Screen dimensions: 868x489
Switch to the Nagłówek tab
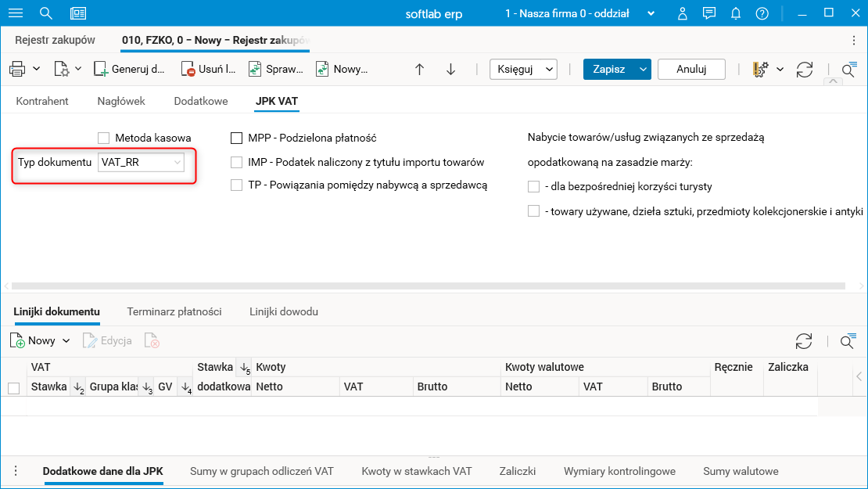[x=121, y=101]
